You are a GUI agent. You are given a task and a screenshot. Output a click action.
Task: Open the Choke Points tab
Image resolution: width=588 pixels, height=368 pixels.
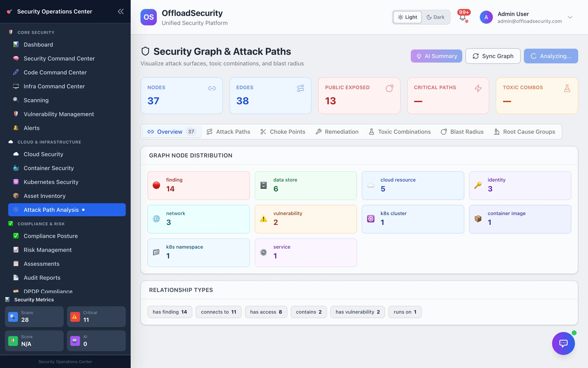[x=283, y=132]
